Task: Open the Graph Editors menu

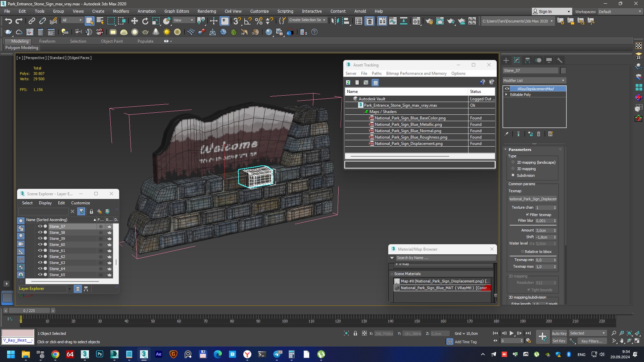Action: [177, 11]
